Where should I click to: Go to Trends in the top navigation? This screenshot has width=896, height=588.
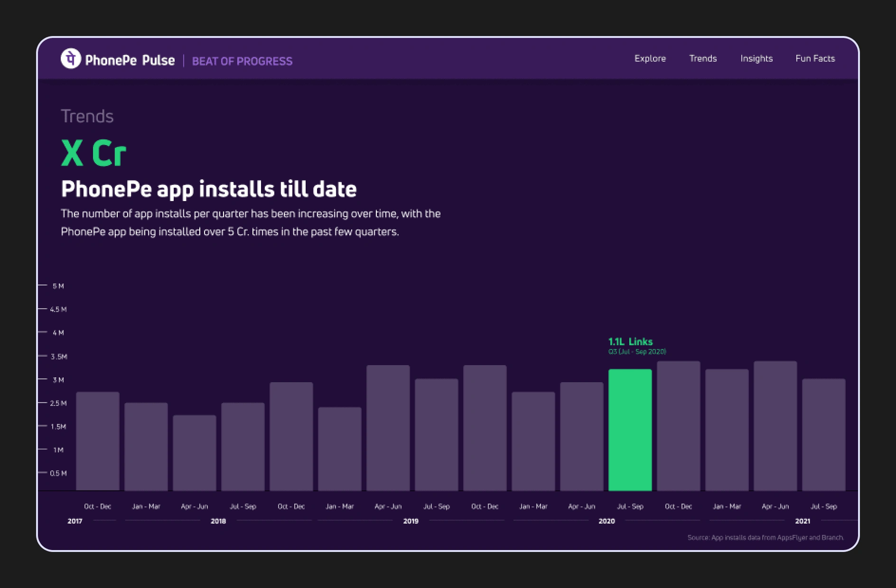click(703, 58)
